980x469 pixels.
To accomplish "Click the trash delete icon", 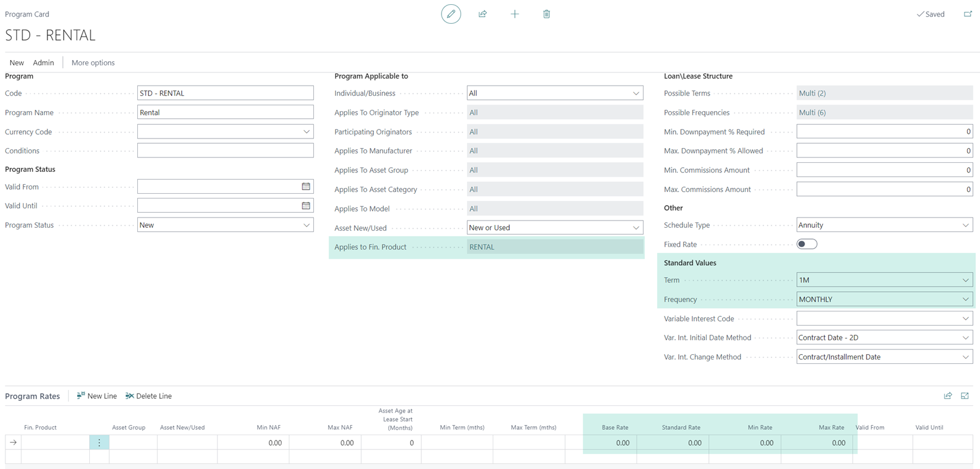I will pos(546,14).
